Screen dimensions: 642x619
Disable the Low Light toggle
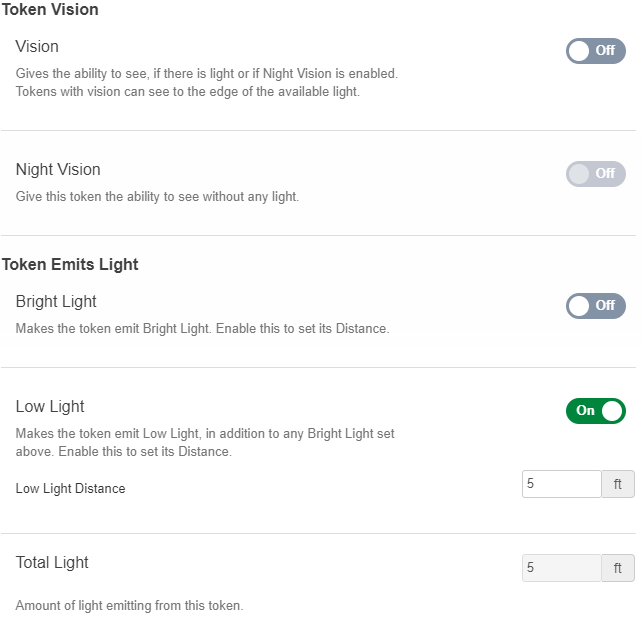tap(595, 410)
